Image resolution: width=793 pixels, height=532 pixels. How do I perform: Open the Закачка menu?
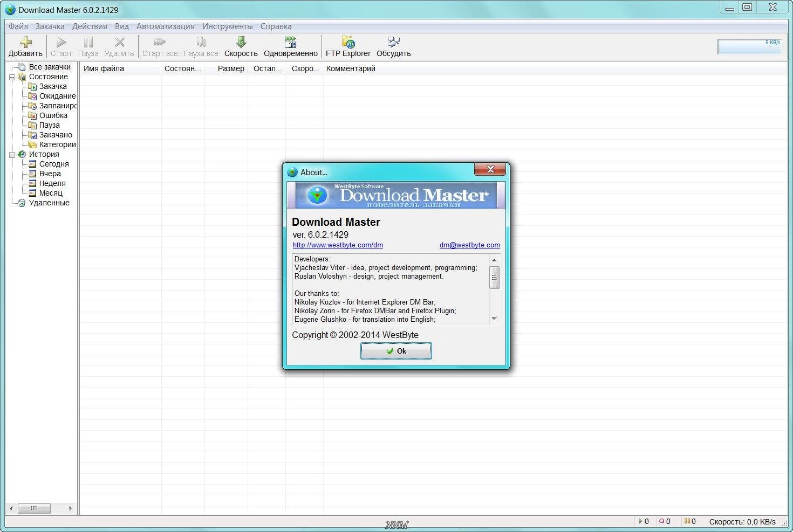tap(50, 26)
